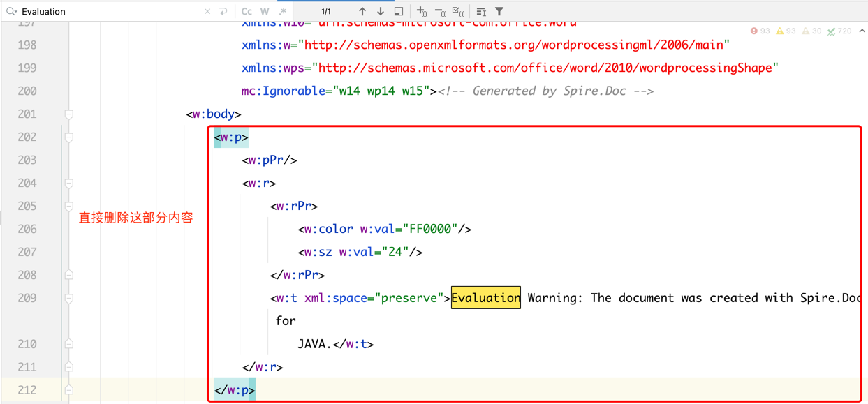This screenshot has width=868, height=404.
Task: Click fold end marker at line 211
Action: [x=69, y=367]
